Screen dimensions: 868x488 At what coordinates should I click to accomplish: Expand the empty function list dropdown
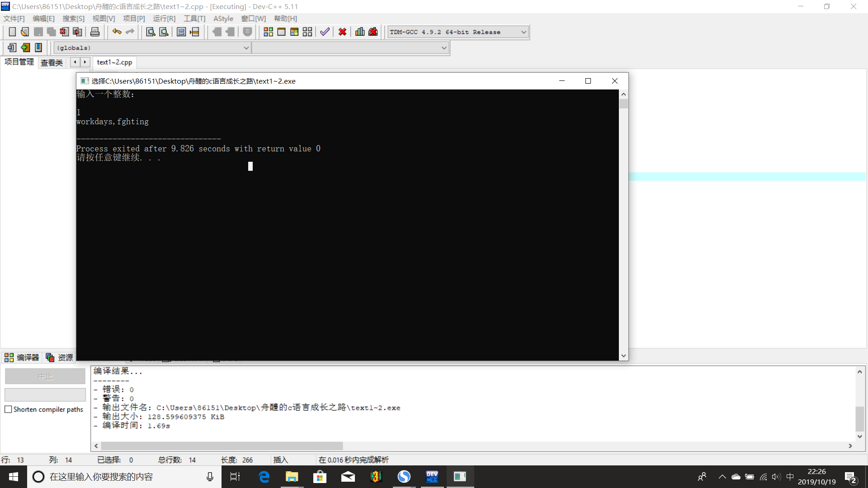click(x=444, y=48)
